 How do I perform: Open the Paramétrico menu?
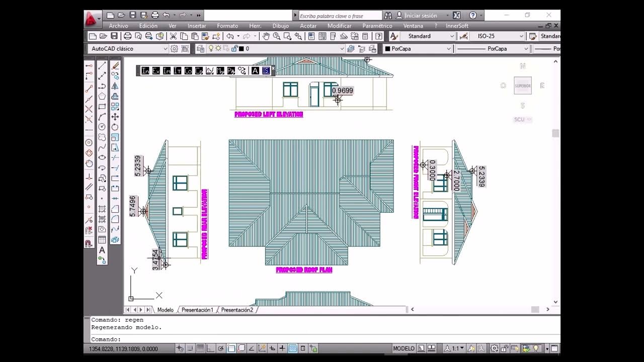tap(377, 26)
